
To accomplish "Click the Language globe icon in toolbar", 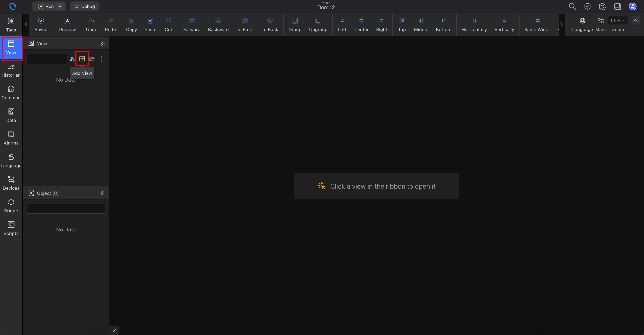I will [x=582, y=21].
